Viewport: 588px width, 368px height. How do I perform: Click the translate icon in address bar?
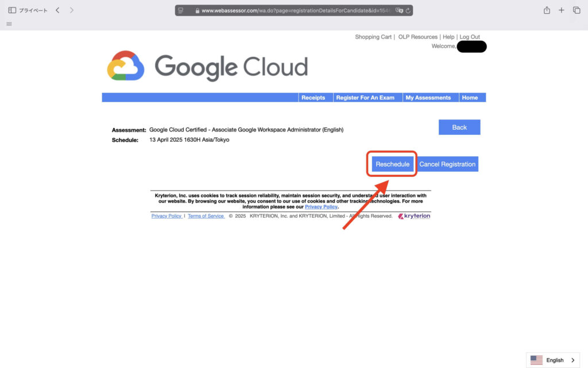399,10
